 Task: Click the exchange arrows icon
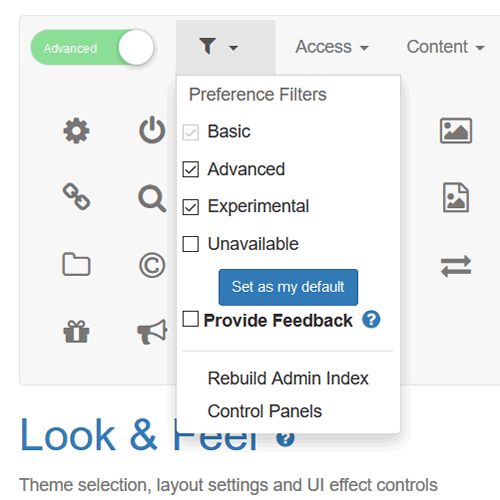[x=456, y=266]
